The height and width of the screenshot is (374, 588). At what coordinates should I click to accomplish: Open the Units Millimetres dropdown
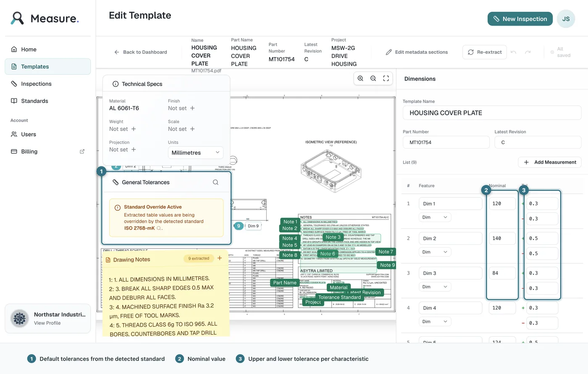(196, 153)
